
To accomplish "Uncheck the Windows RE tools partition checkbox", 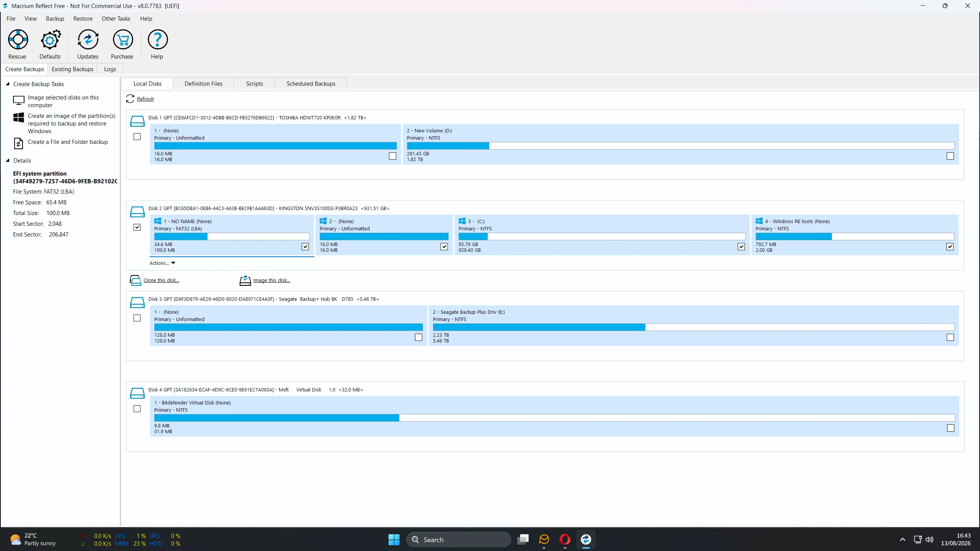I will [950, 246].
